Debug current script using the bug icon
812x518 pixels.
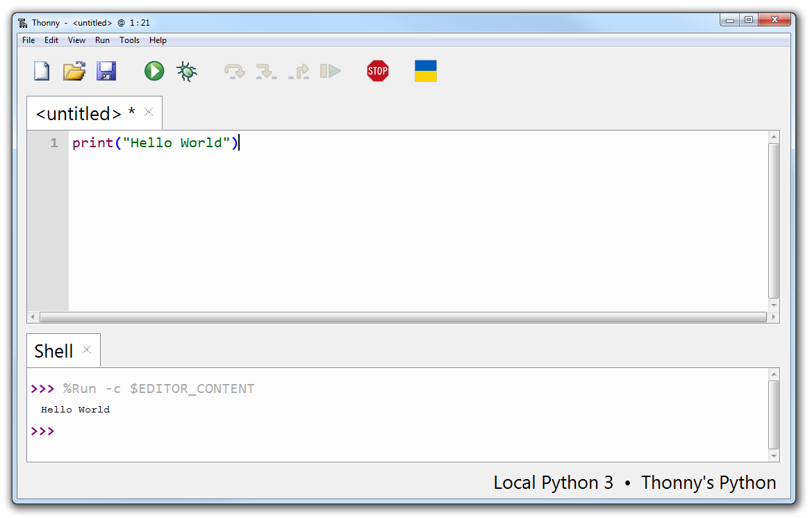[x=187, y=71]
